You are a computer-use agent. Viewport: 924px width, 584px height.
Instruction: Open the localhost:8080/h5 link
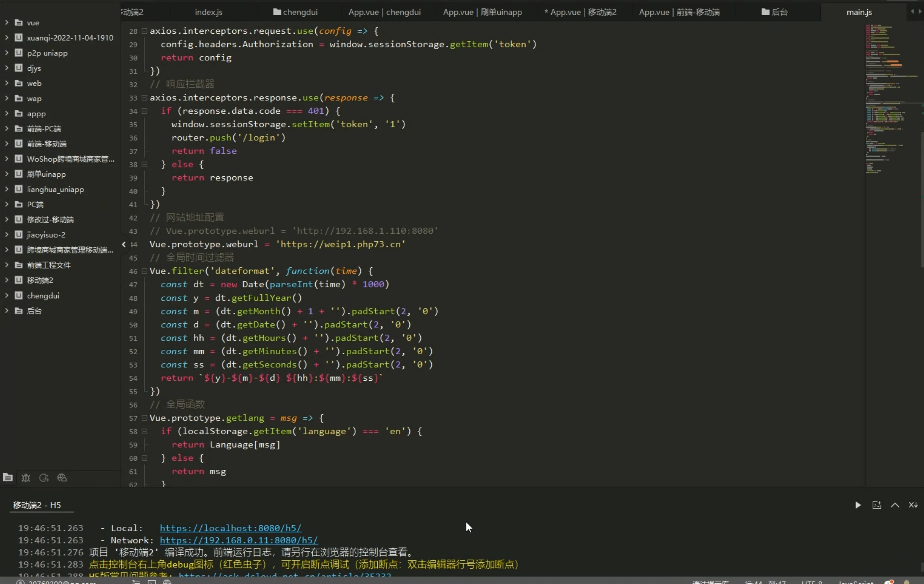point(230,528)
